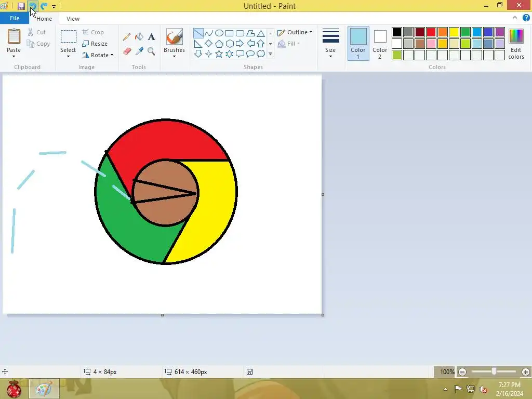
Task: Pick the Eraser tool
Action: tap(127, 51)
